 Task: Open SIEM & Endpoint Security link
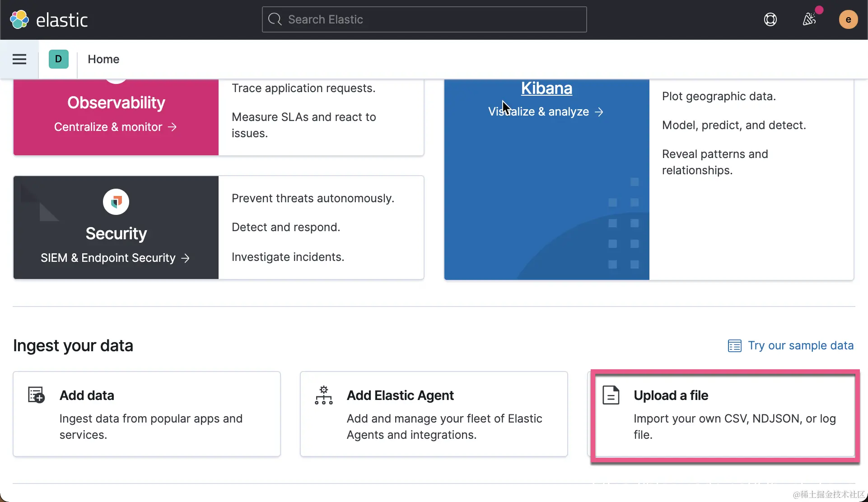pos(115,258)
